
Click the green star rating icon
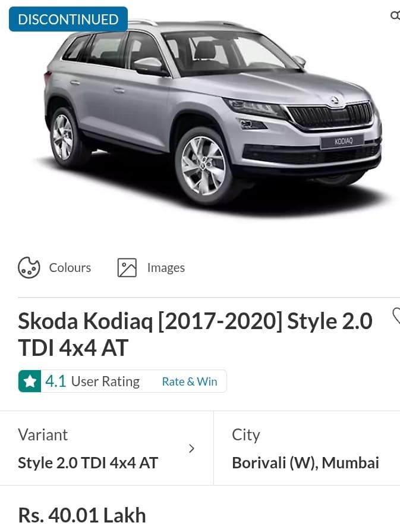tap(30, 381)
